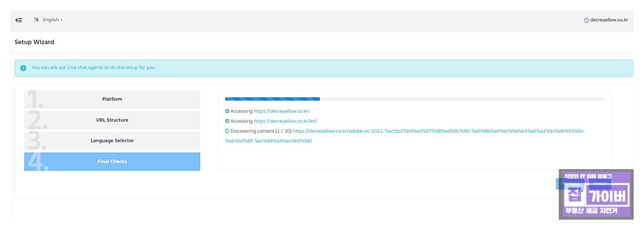This screenshot has width=644, height=230.
Task: Click green check icon beside the /en/ Accessing line
Action: pyautogui.click(x=227, y=121)
